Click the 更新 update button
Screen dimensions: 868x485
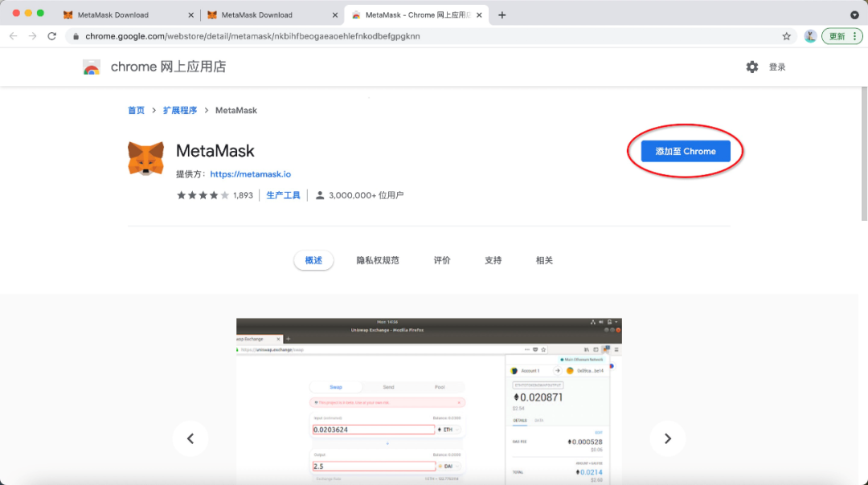(x=841, y=36)
